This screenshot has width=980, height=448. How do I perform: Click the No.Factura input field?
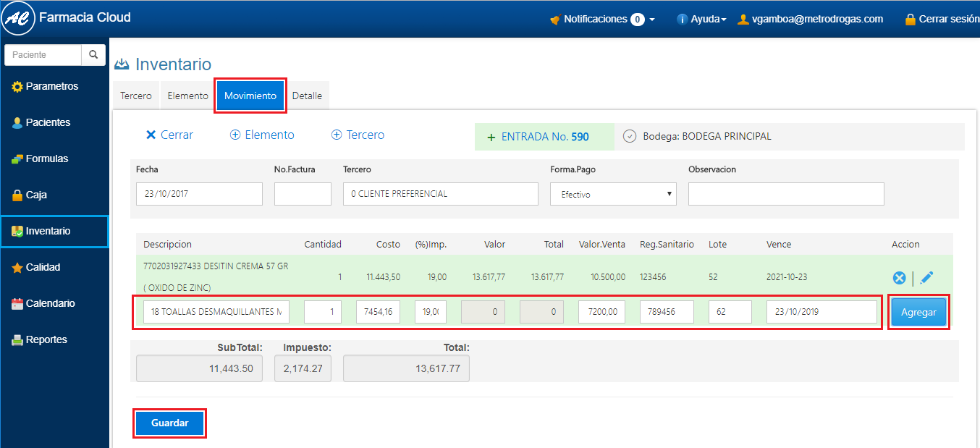click(x=303, y=194)
